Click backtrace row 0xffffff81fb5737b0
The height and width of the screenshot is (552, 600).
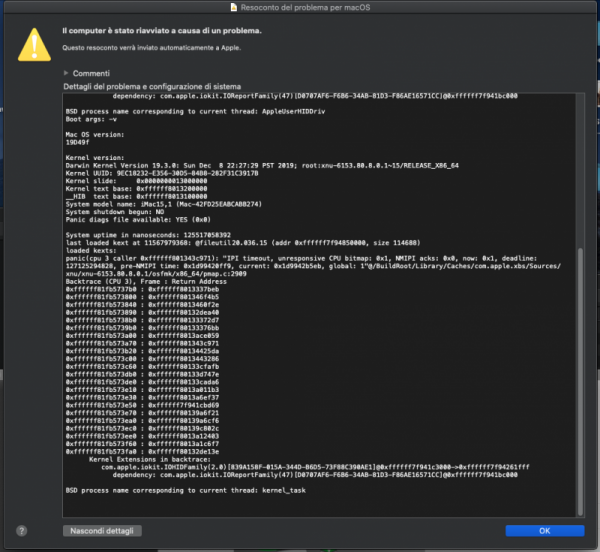pyautogui.click(x=142, y=289)
